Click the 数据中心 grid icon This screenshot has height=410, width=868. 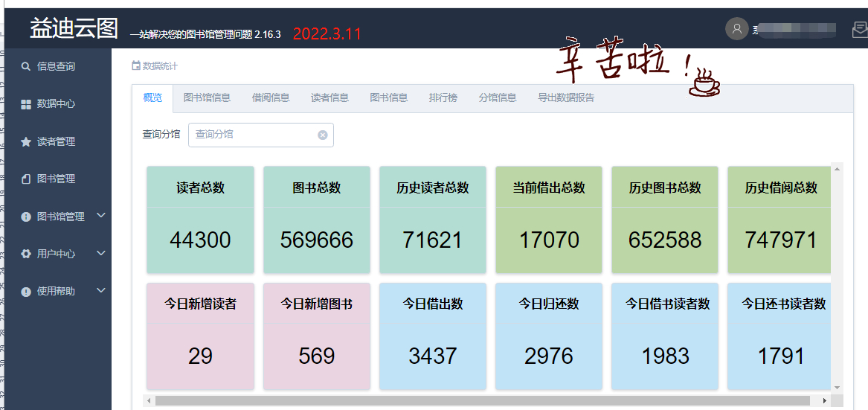26,104
